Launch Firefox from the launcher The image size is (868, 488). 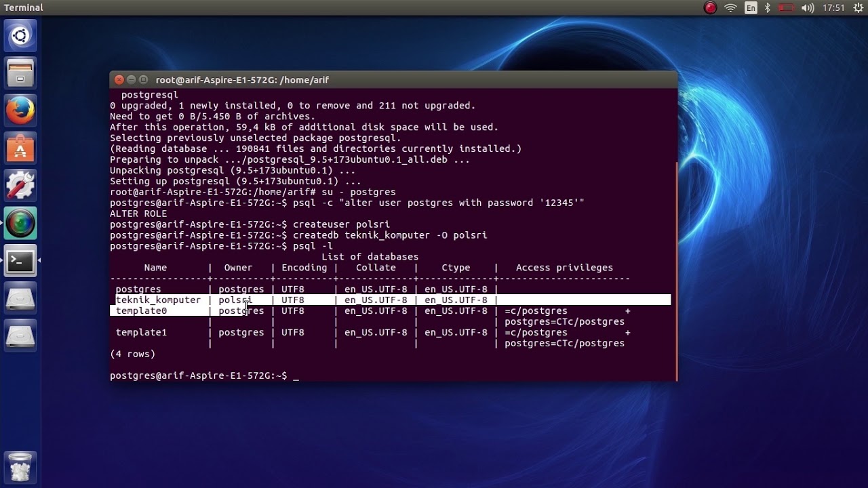(20, 110)
